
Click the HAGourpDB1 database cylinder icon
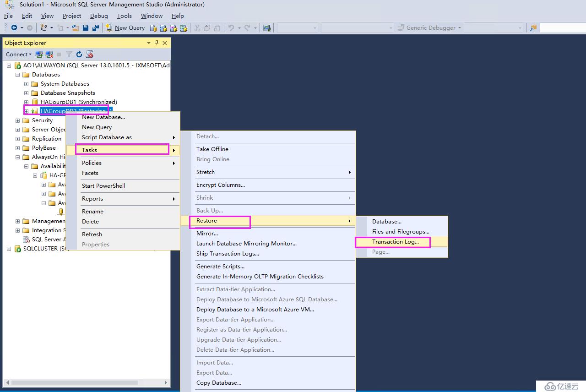35,102
